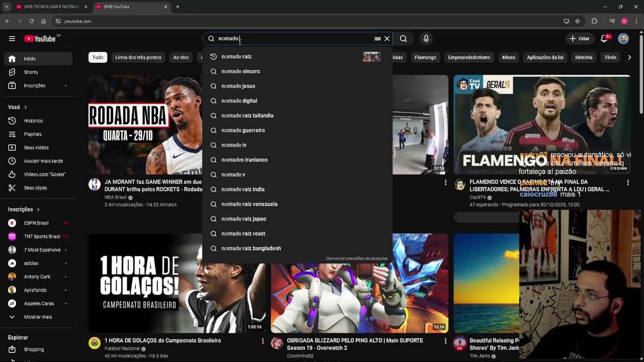
Task: Open the Flamengo na final thumbnail
Action: pos(542,125)
